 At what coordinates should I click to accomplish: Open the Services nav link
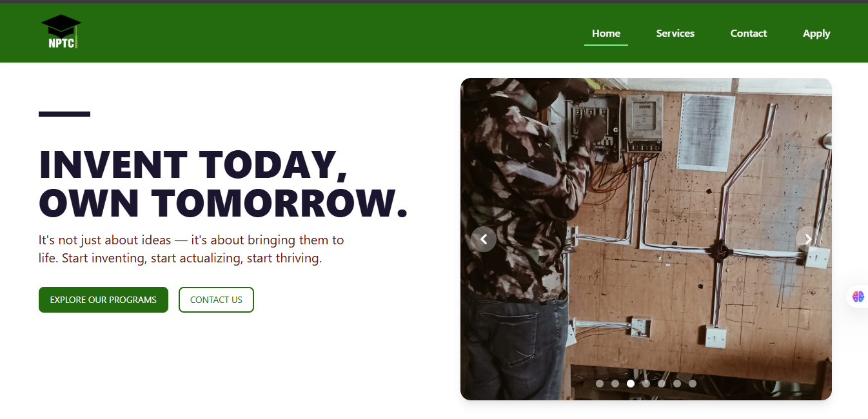coord(675,34)
